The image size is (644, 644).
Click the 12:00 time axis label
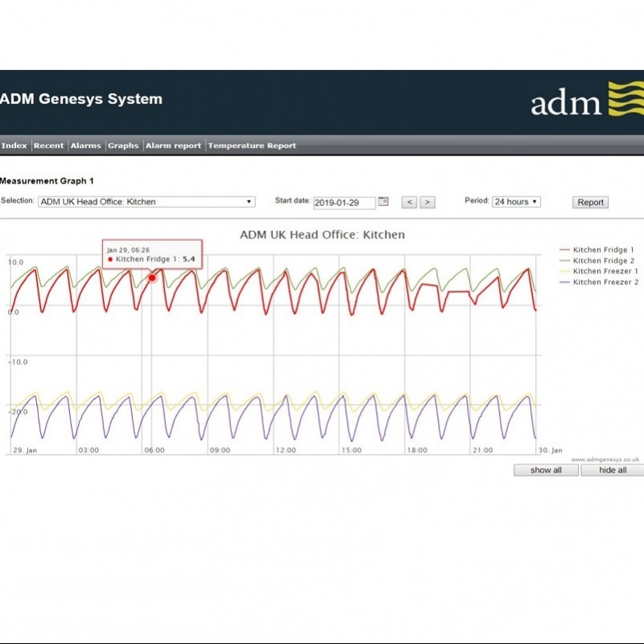(x=286, y=450)
